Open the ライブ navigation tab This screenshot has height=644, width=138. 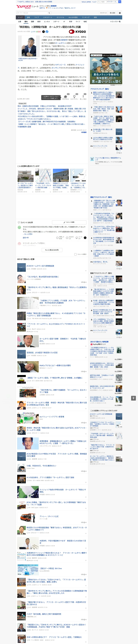[x=37, y=17]
